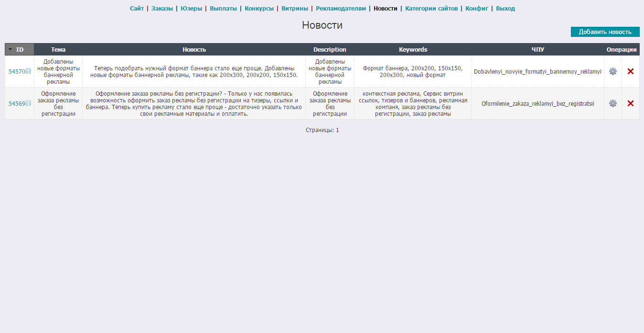Open news item ID 54570 link
The height and width of the screenshot is (333, 644).
17,72
